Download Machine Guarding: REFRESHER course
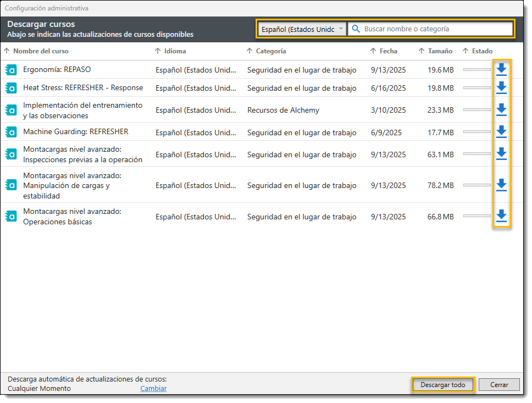532x403 pixels. [x=501, y=132]
